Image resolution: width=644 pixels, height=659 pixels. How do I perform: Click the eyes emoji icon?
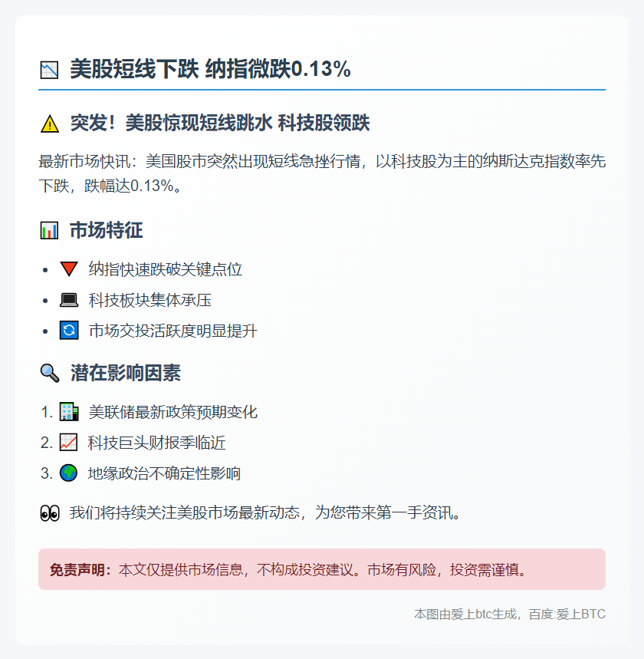pos(49,513)
